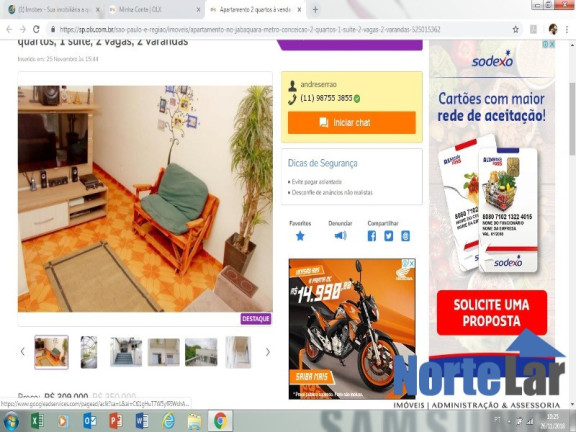Click Saiba Mais on Honda ad
The image size is (576, 432).
[312, 377]
